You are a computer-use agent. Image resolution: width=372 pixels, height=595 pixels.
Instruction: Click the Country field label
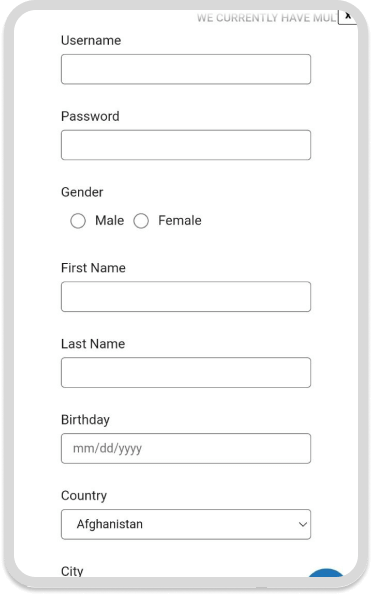click(84, 496)
